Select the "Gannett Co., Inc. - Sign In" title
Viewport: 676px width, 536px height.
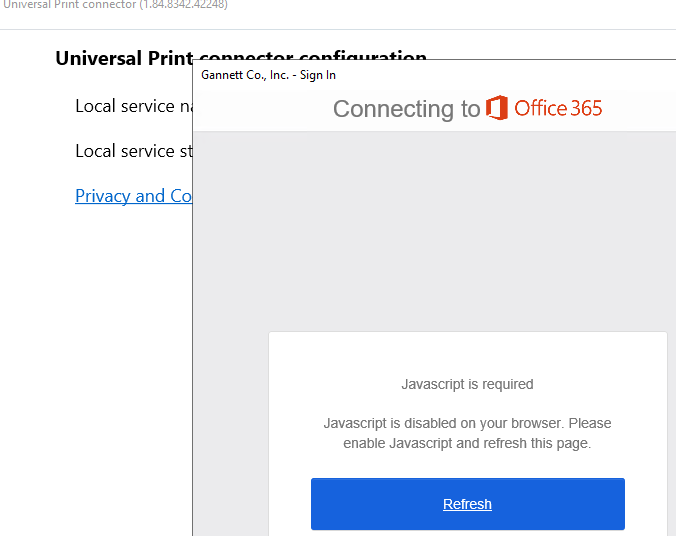(x=268, y=75)
